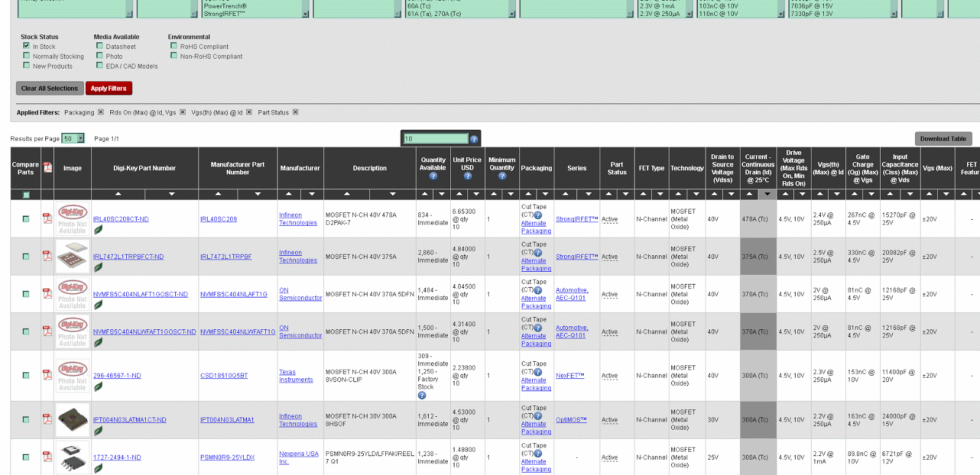Sort Manufacturer Part Number ascending

point(218,194)
